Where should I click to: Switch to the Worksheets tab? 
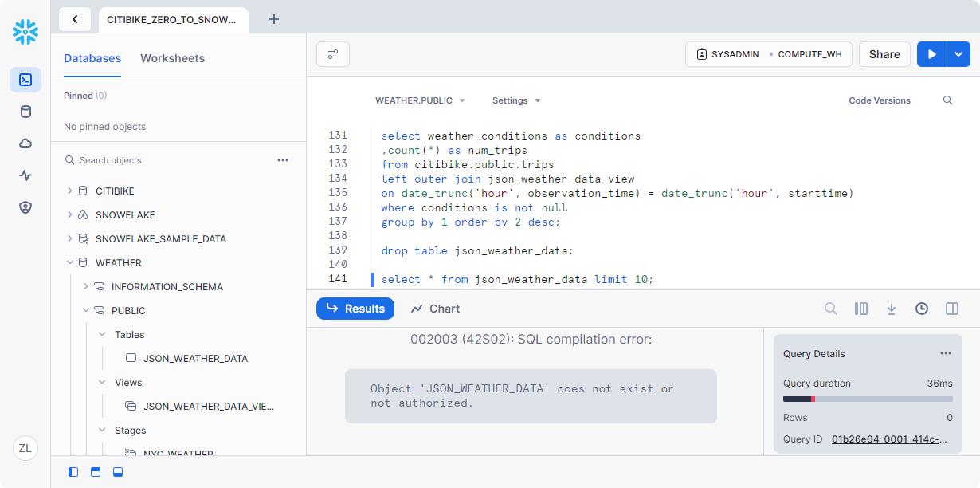tap(172, 58)
